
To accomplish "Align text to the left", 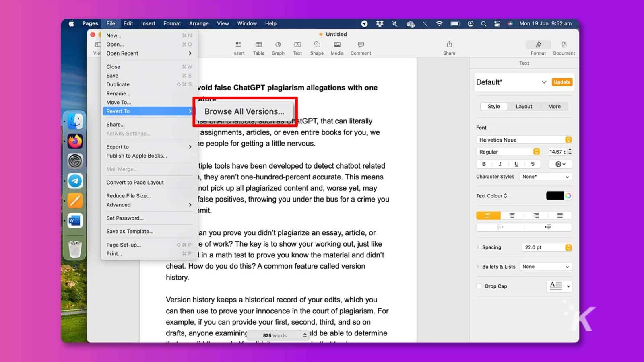I will (488, 216).
